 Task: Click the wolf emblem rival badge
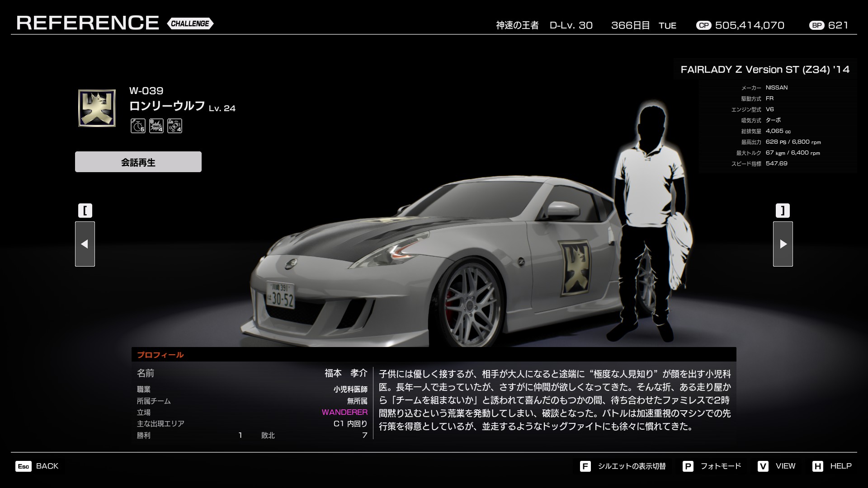(97, 108)
